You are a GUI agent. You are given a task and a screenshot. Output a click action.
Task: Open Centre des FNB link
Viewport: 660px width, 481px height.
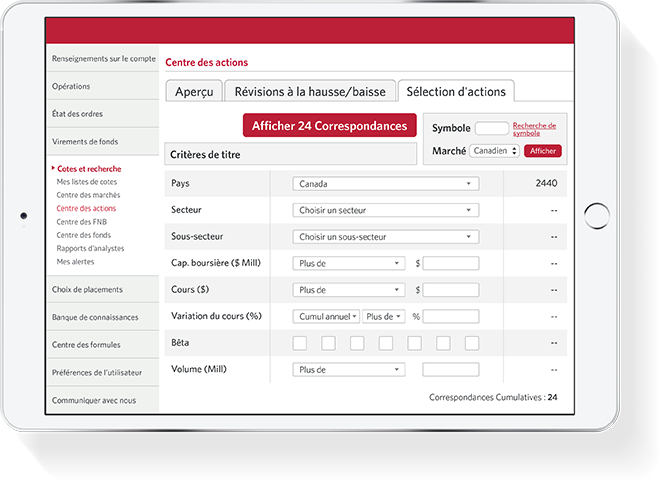[x=82, y=222]
